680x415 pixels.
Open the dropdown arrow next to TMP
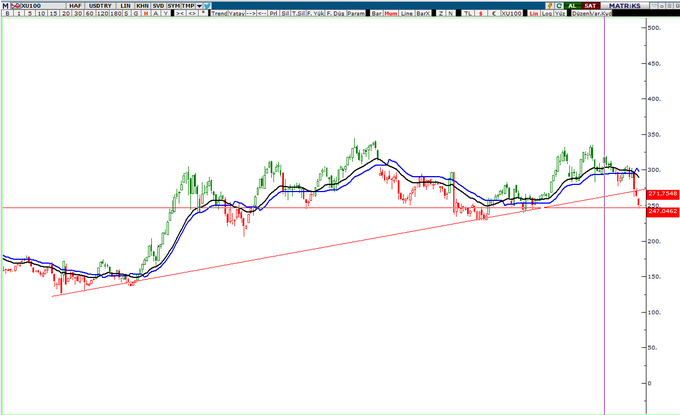point(199,6)
